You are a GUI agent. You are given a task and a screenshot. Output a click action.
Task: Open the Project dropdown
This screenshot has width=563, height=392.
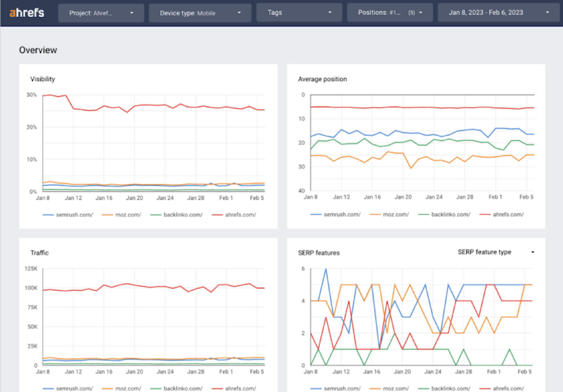coord(101,12)
